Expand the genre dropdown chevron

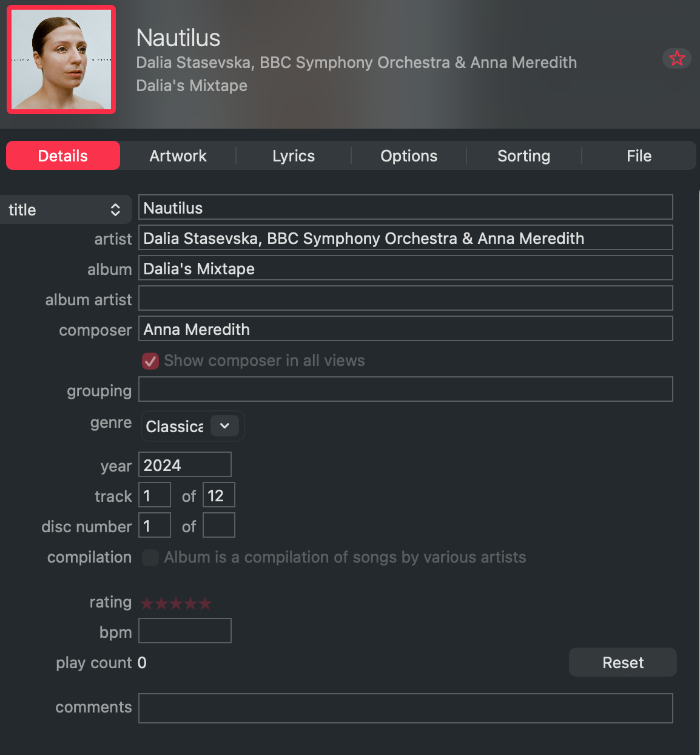[224, 426]
